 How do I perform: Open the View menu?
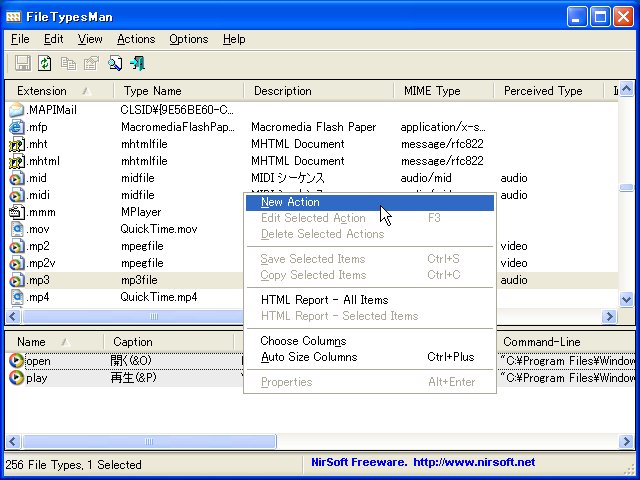(x=90, y=39)
